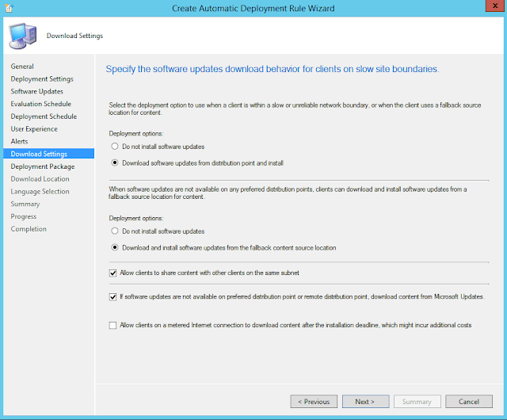Enable metered Internet connection download checkbox
The width and height of the screenshot is (507, 420).
[x=112, y=325]
